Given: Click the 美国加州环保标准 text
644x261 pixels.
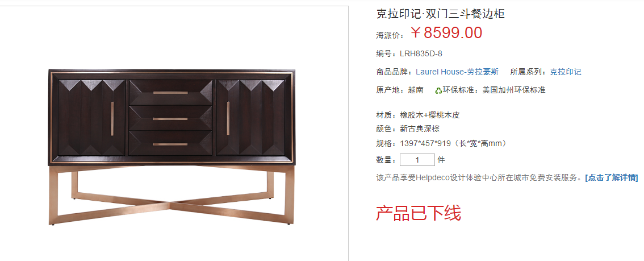Looking at the screenshot, I should point(514,90).
